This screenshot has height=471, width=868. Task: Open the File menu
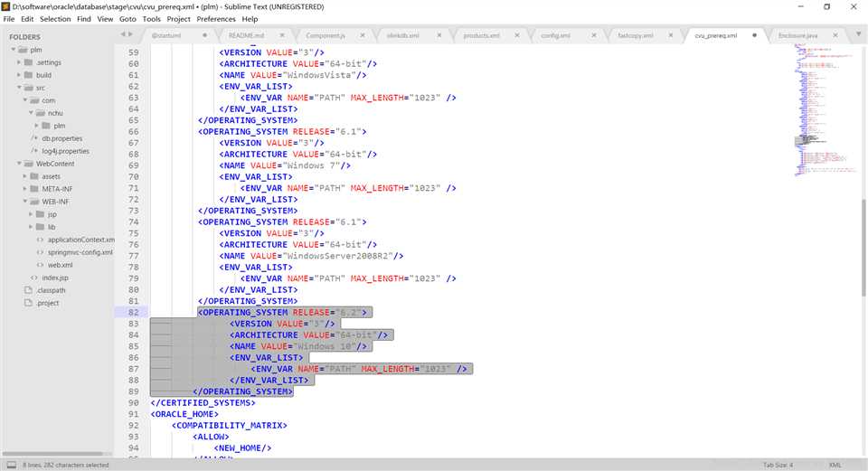[9, 19]
